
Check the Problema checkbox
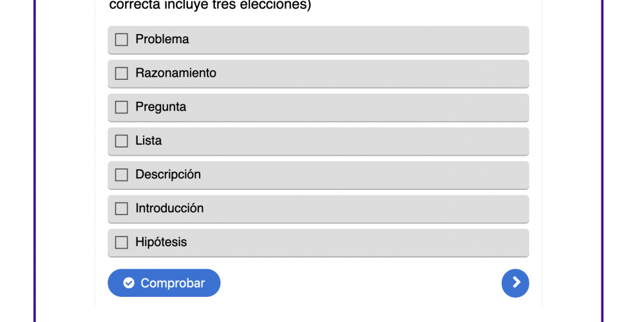tap(121, 40)
